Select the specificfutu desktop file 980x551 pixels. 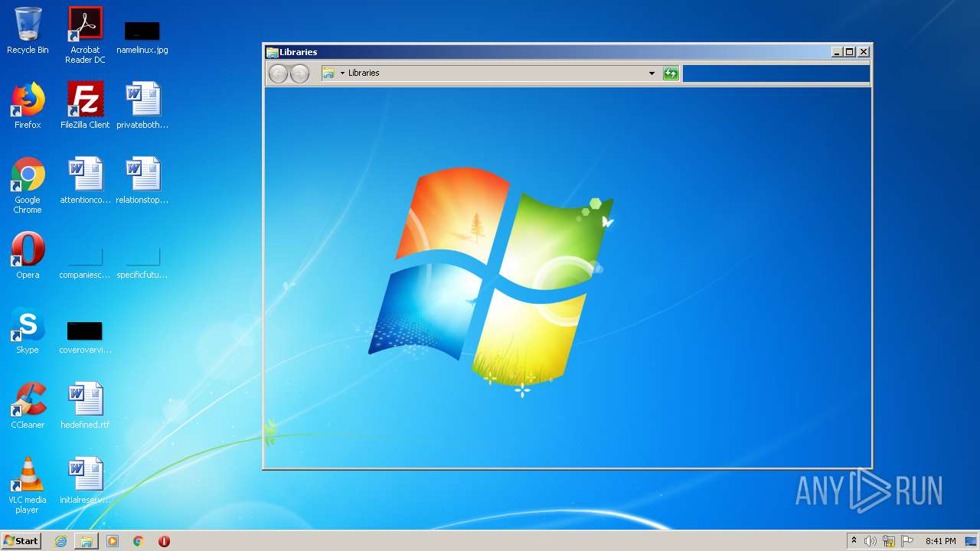click(142, 262)
